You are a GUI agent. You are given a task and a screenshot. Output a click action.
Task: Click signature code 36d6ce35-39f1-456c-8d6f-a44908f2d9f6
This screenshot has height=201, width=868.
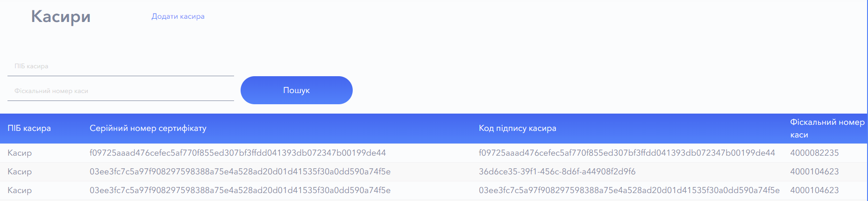click(x=557, y=172)
